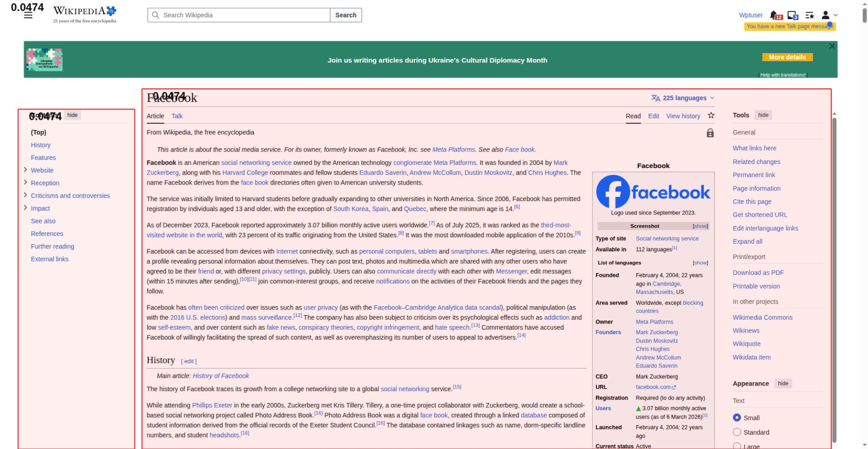Image resolution: width=868 pixels, height=449 pixels.
Task: Select Large text size option
Action: [x=737, y=446]
